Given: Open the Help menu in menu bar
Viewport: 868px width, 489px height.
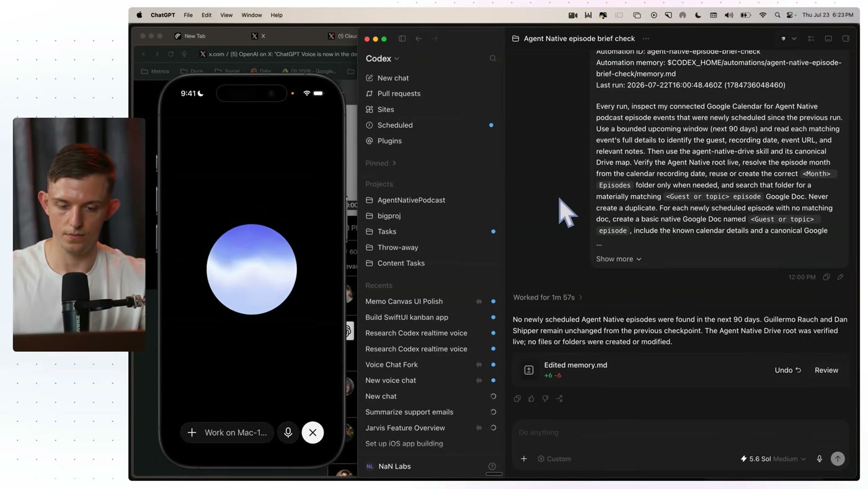Looking at the screenshot, I should click(277, 15).
